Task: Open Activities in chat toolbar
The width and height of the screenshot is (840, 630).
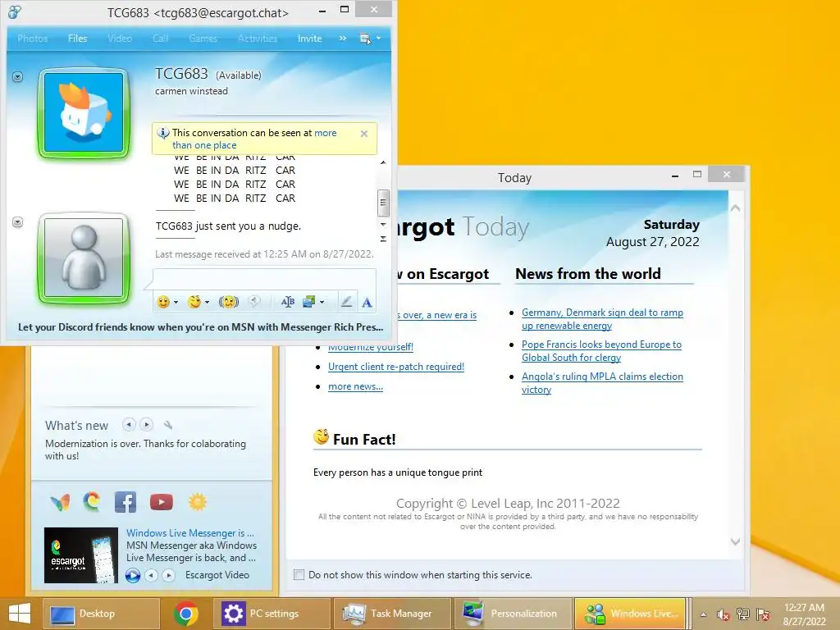Action: (258, 39)
